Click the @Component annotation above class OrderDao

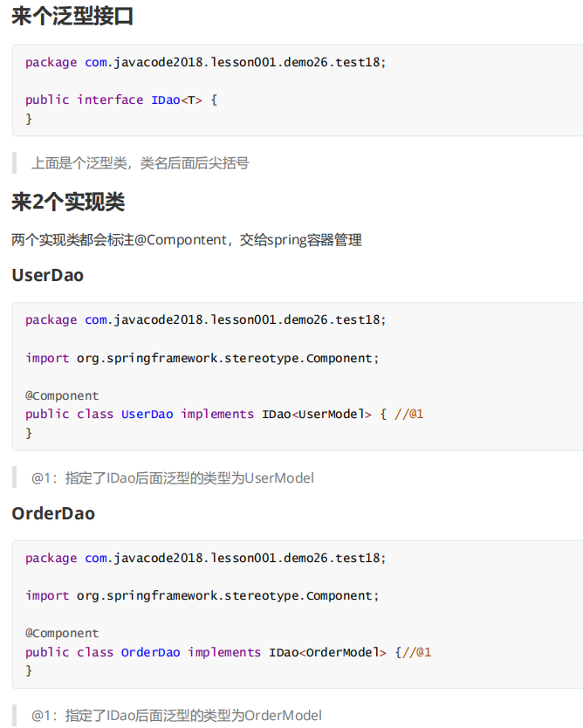tap(62, 633)
